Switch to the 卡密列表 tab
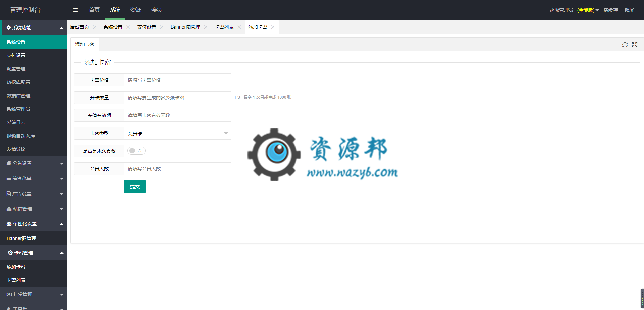644x310 pixels. (x=224, y=27)
